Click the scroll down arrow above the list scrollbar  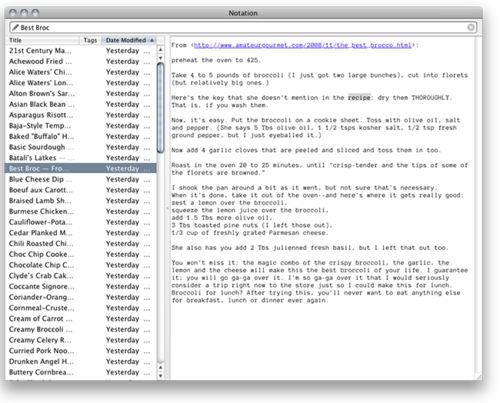click(160, 58)
